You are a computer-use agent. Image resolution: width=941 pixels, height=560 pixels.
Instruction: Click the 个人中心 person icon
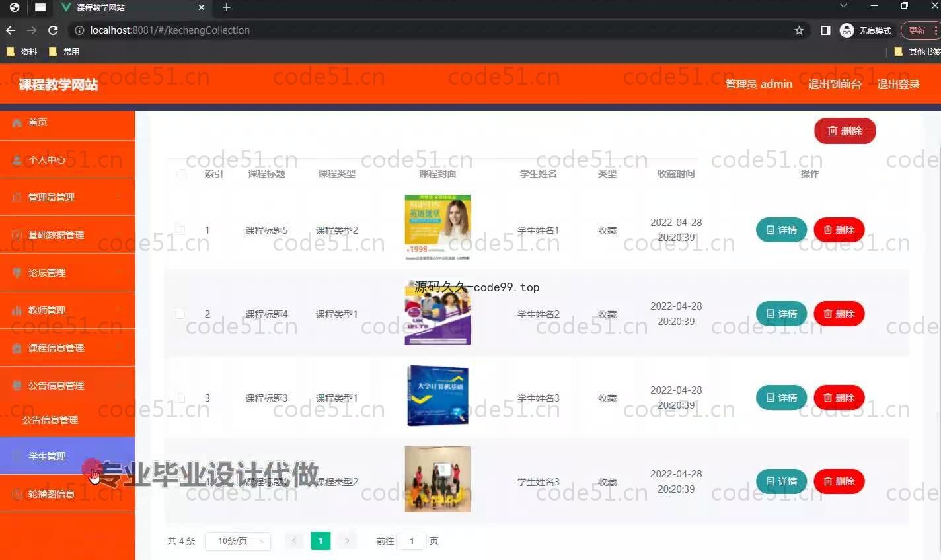(17, 160)
